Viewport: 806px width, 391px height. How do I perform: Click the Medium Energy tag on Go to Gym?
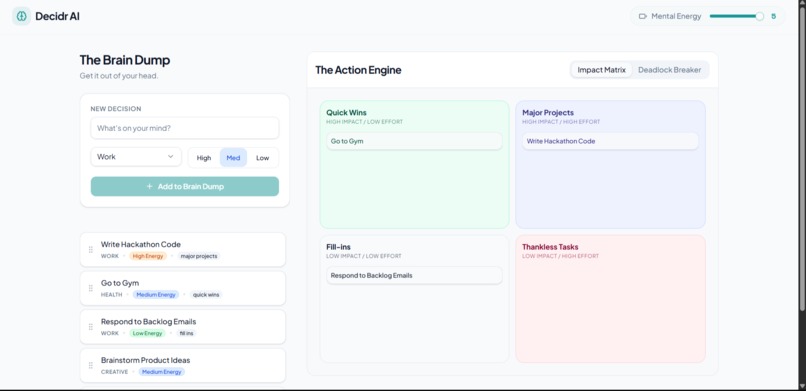(156, 294)
